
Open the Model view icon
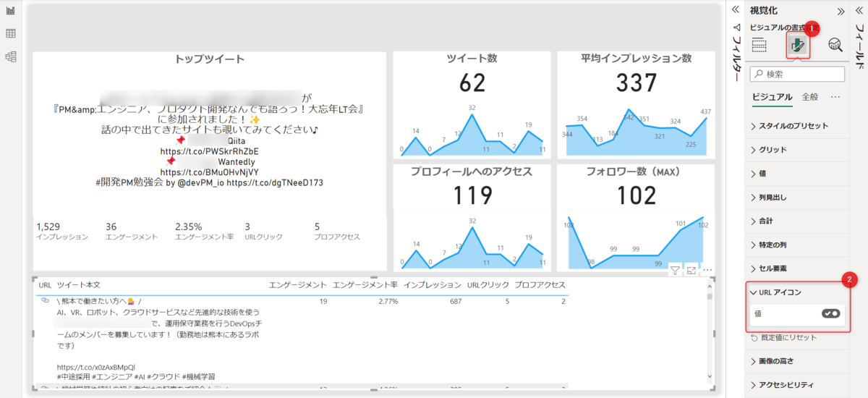(11, 56)
